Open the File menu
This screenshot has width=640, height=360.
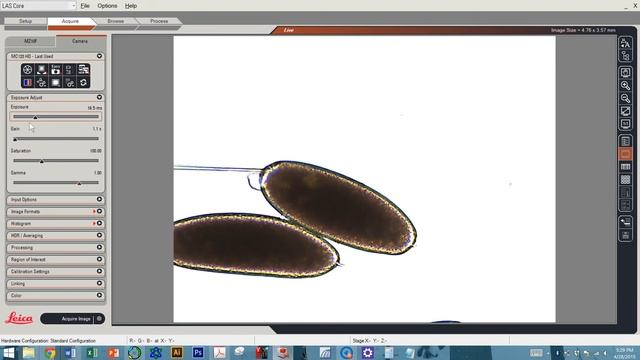85,6
